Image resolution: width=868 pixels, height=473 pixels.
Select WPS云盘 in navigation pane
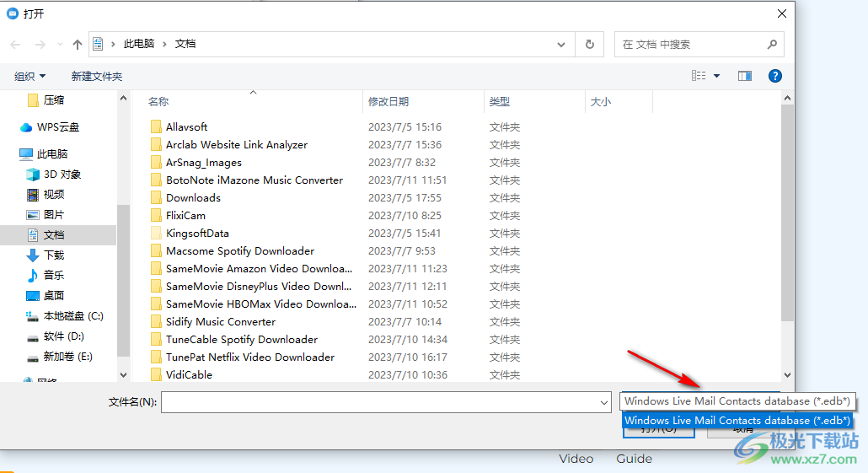click(x=57, y=127)
